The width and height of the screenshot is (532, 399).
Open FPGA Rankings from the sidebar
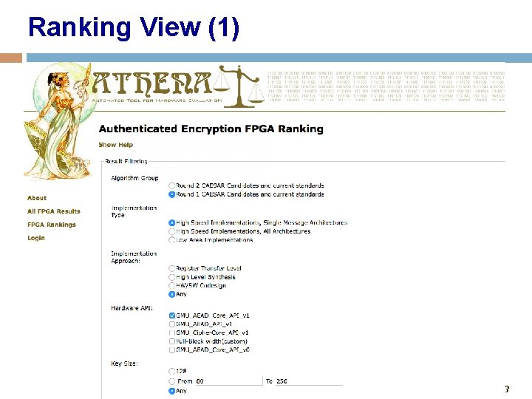tap(52, 225)
